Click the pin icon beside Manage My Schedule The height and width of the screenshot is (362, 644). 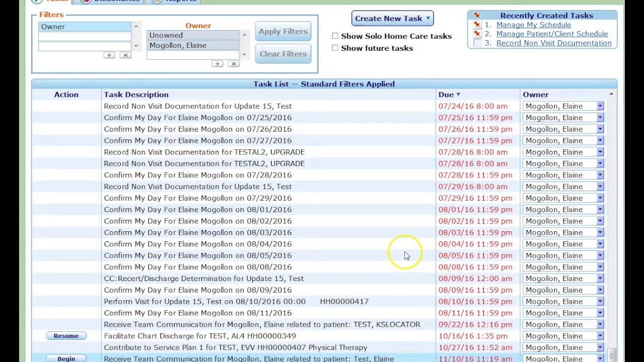tap(477, 25)
